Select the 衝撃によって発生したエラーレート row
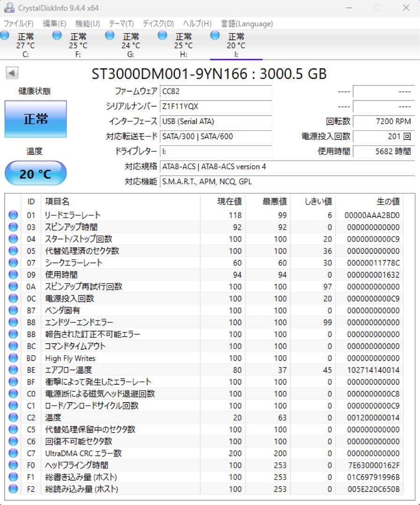420x505 pixels. click(204, 382)
